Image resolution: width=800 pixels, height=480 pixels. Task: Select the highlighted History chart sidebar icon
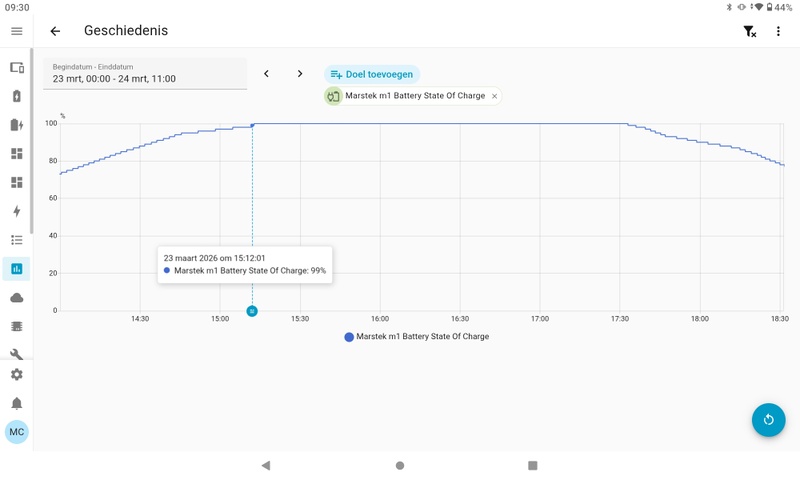click(x=17, y=269)
